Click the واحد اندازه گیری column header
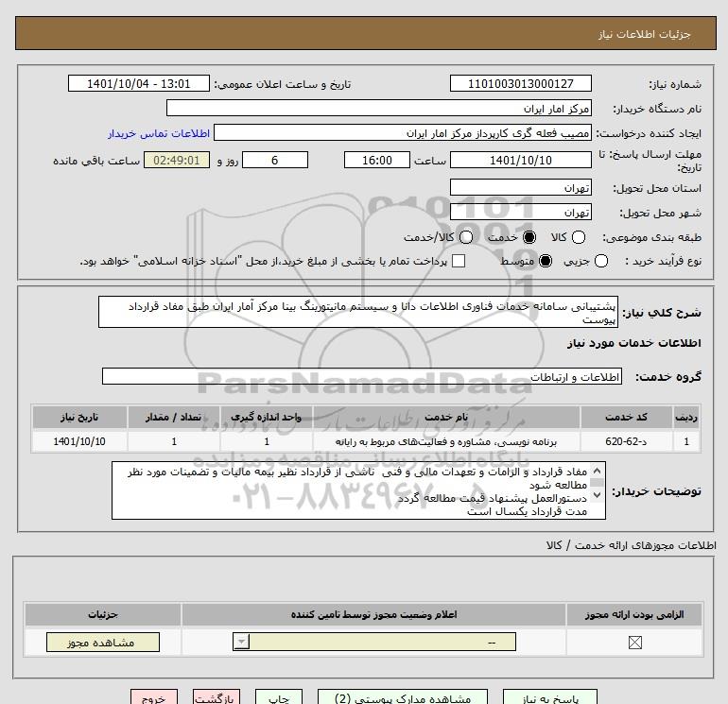The height and width of the screenshot is (704, 728). 266,417
